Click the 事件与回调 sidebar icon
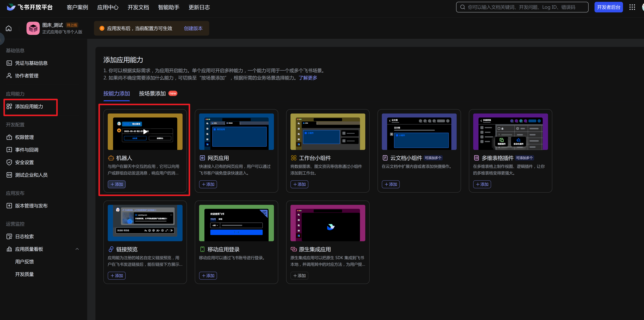Viewport: 644px width, 320px height. click(x=9, y=150)
